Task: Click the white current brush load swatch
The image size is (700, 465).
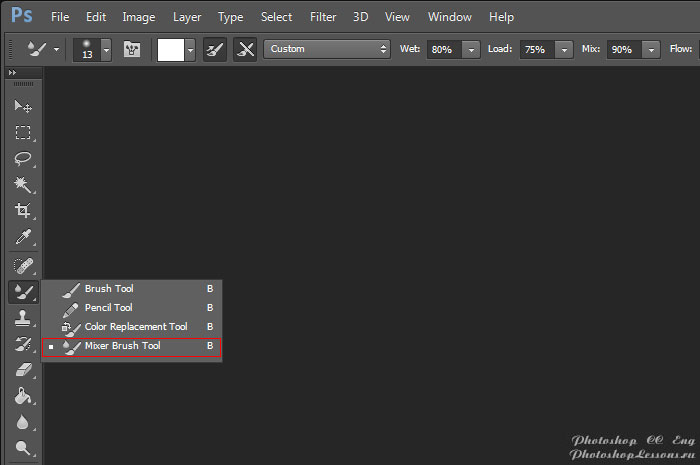Action: coord(171,50)
